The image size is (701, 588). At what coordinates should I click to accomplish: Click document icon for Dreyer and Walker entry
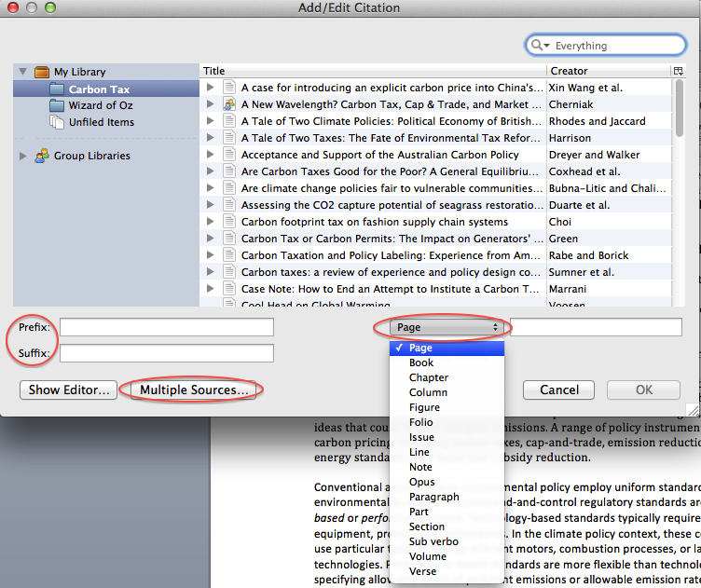229,154
